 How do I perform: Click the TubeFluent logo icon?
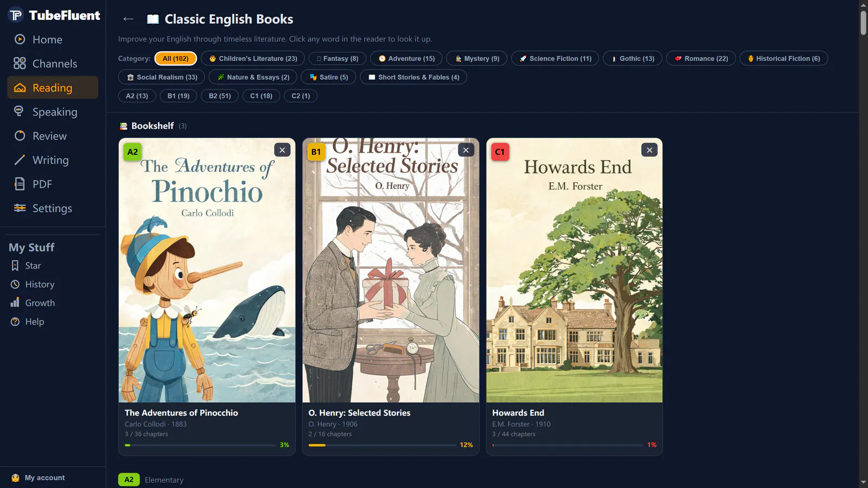click(16, 15)
